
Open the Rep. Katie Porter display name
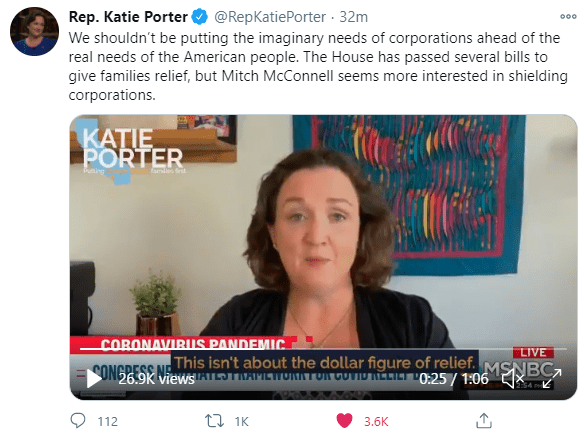click(128, 17)
